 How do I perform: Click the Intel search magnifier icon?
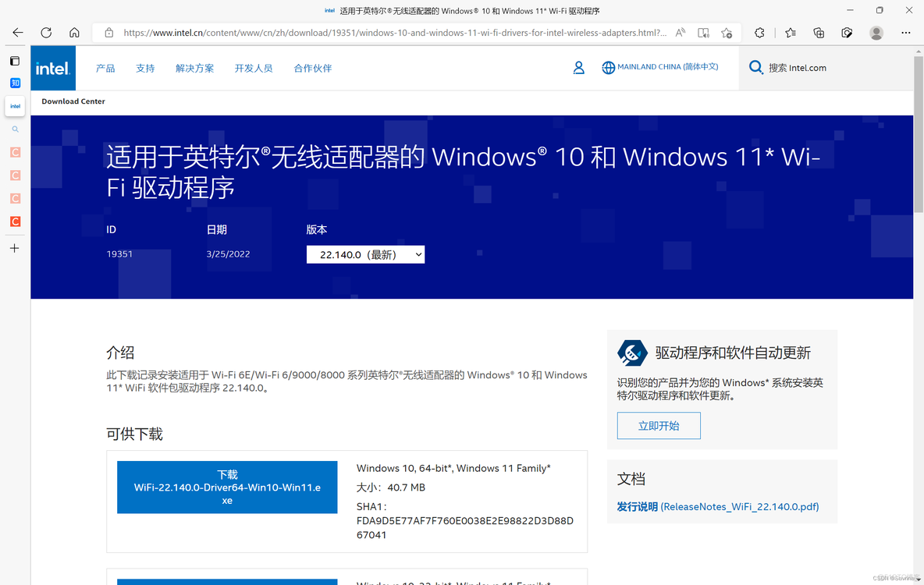click(x=755, y=67)
